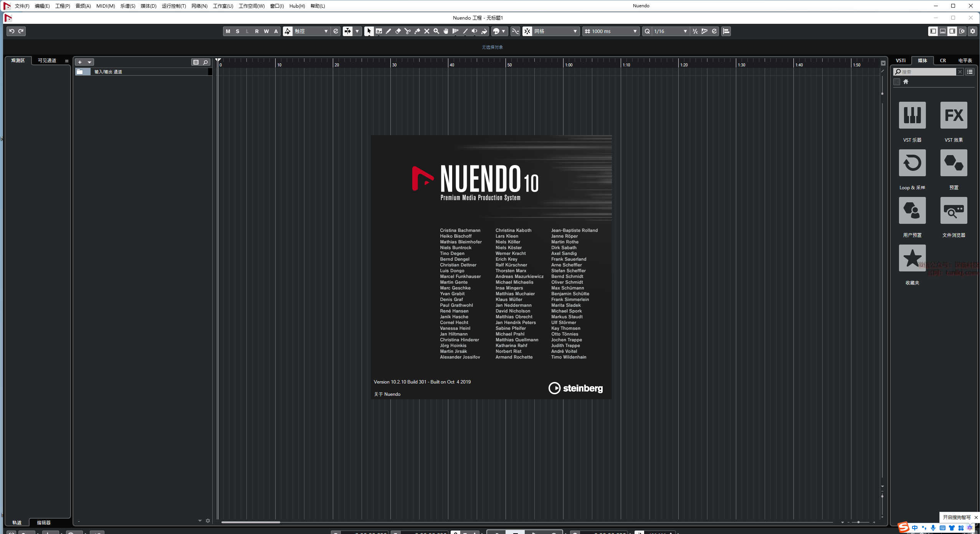The height and width of the screenshot is (534, 980).
Task: Open VST 乐器 instruments tile
Action: (912, 115)
